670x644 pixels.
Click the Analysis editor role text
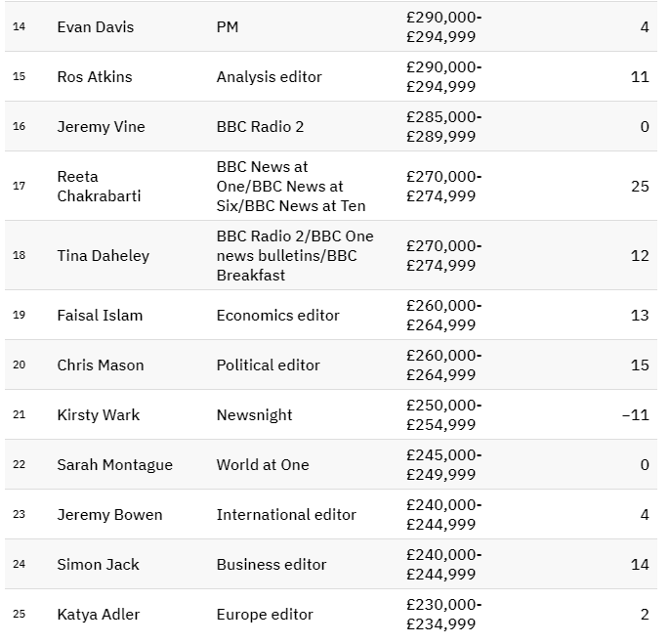point(269,76)
